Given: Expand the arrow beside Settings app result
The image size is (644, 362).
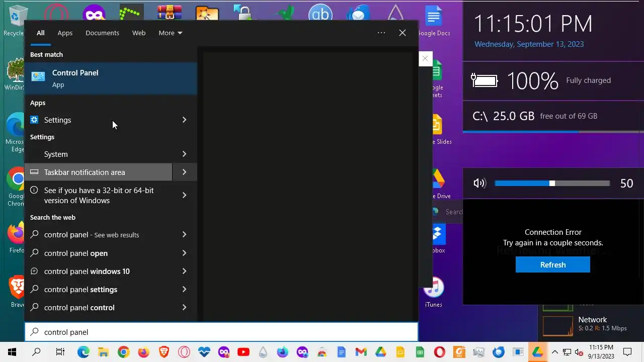Looking at the screenshot, I should [184, 120].
